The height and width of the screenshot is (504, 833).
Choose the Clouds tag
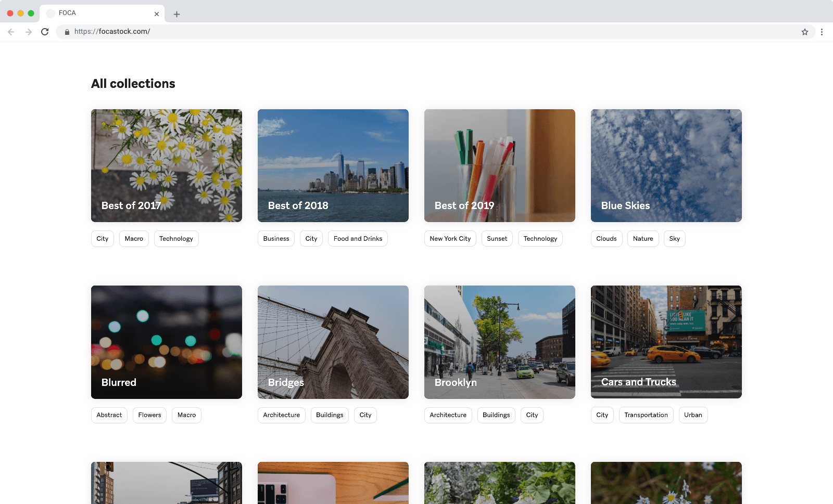pos(606,239)
